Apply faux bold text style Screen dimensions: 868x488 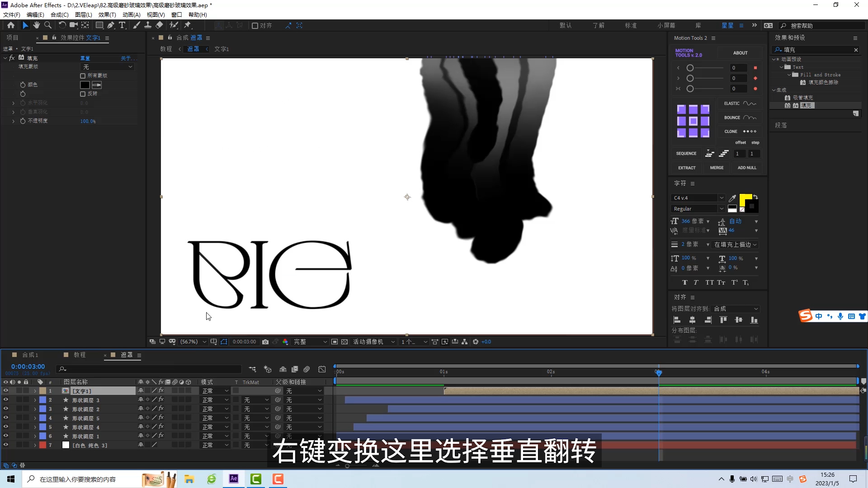pyautogui.click(x=685, y=282)
